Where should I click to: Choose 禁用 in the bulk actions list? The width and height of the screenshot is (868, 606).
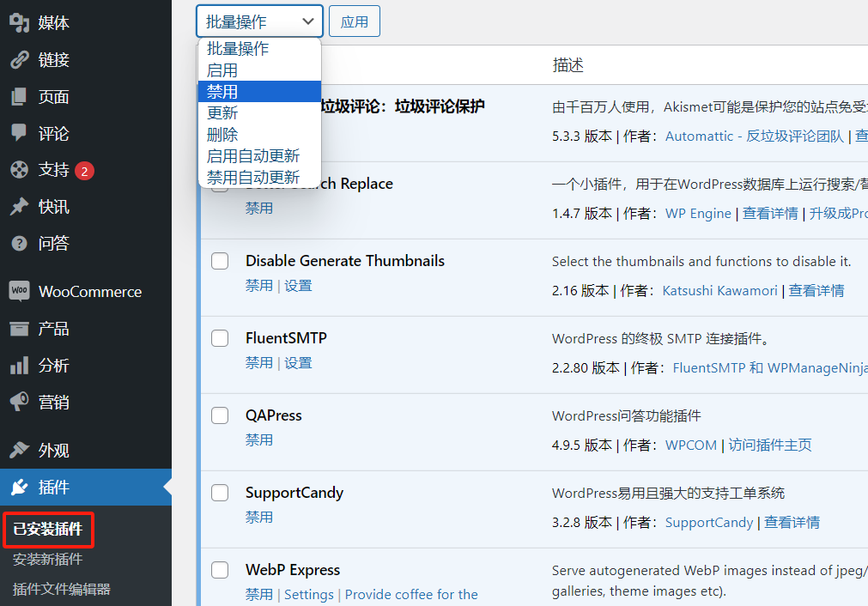(223, 92)
